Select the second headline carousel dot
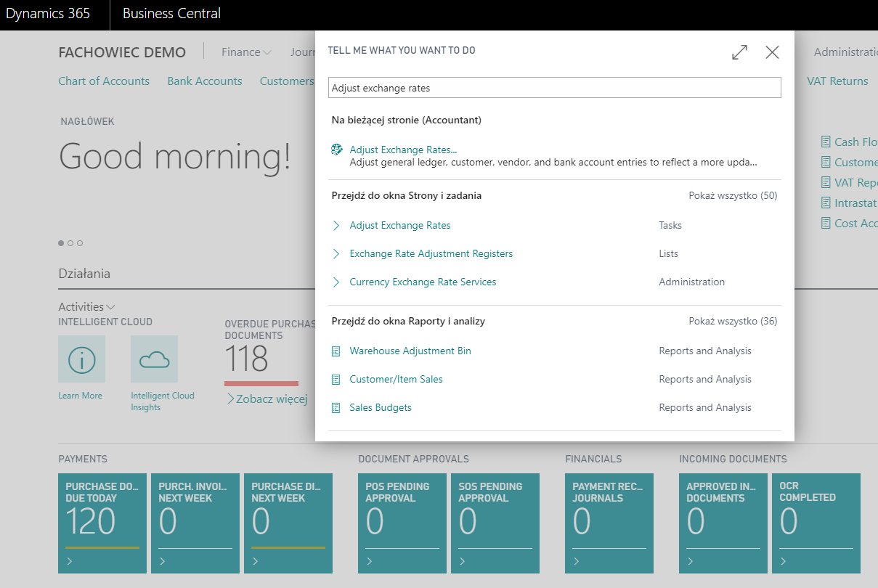This screenshot has height=588, width=878. (x=70, y=243)
